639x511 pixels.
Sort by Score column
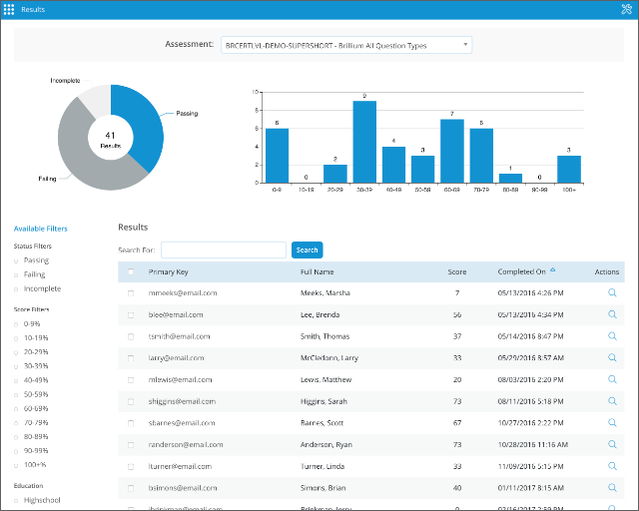tap(457, 272)
